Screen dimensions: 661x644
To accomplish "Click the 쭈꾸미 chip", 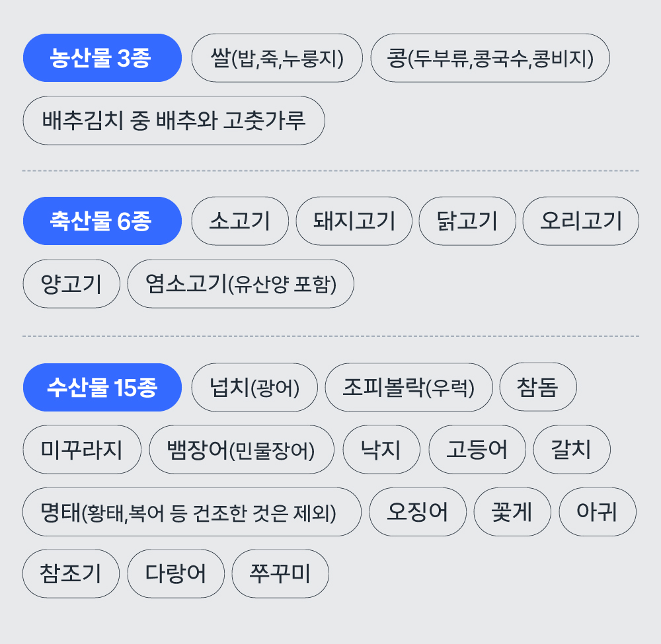I will 280,573.
